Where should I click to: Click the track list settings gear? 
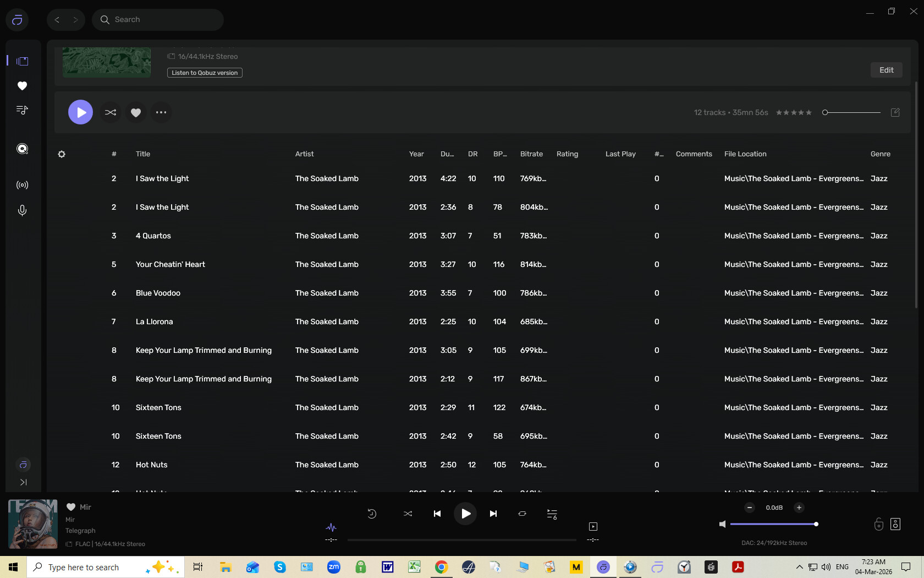pos(62,154)
